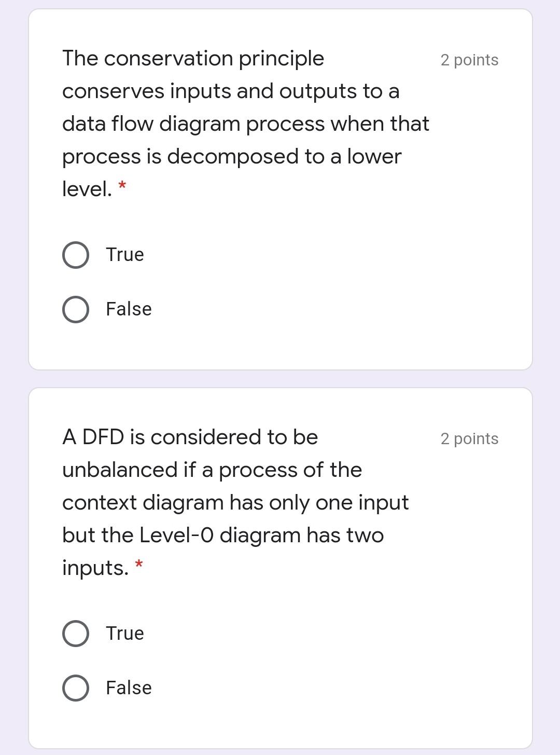Click the gap between the two question cards
Screen dimensions: 560x755
coord(280,377)
